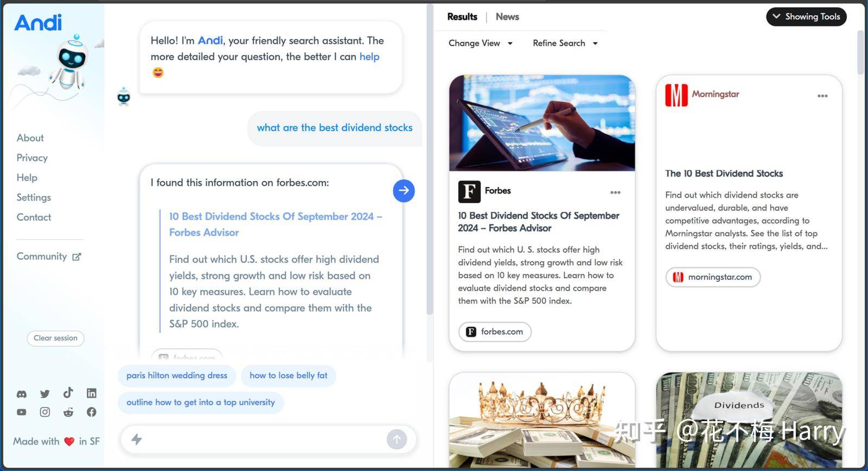868x471 pixels.
Task: Click the external link icon beside Community
Action: click(x=76, y=257)
